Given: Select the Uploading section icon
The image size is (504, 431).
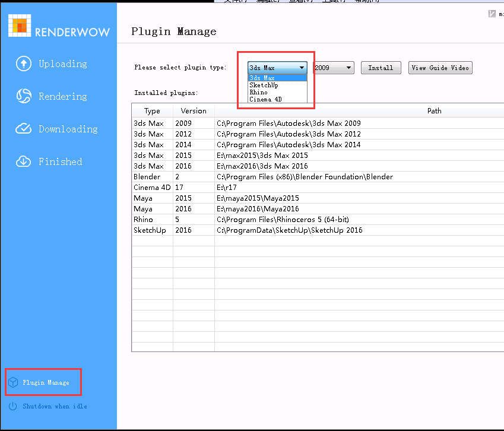Looking at the screenshot, I should pos(24,64).
